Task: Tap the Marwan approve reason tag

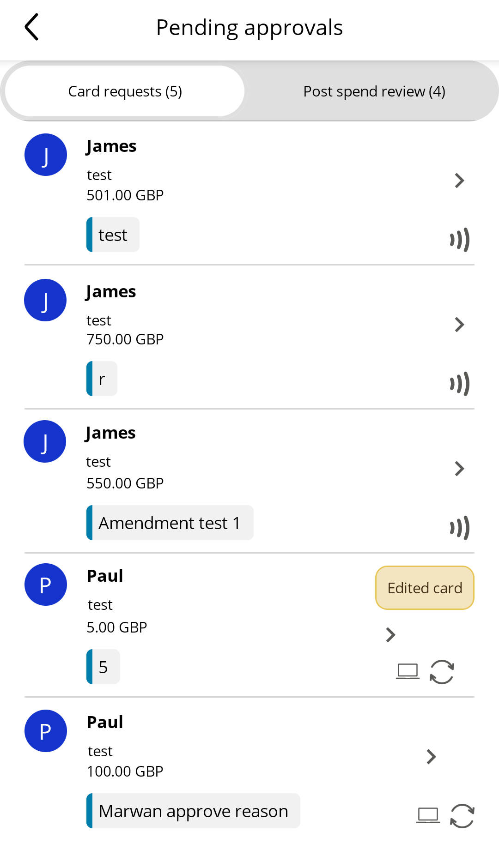Action: 193,811
